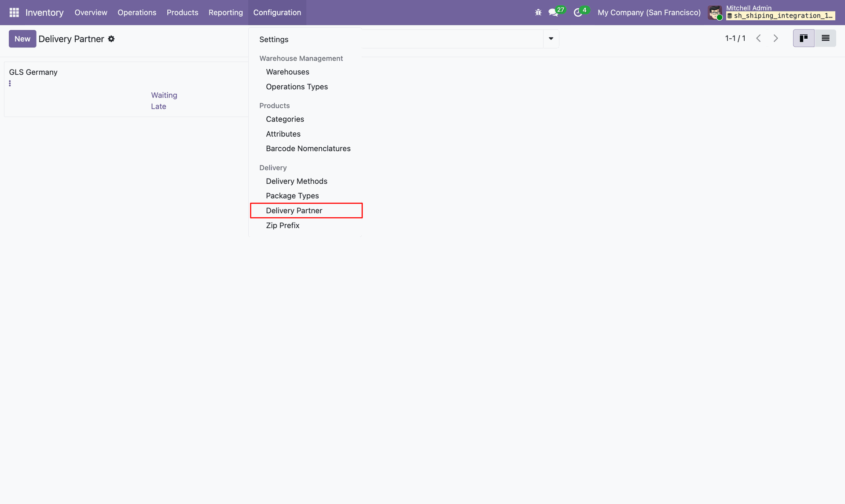Open Warehouses from Configuration menu
Screen dimensions: 845x504
click(287, 72)
